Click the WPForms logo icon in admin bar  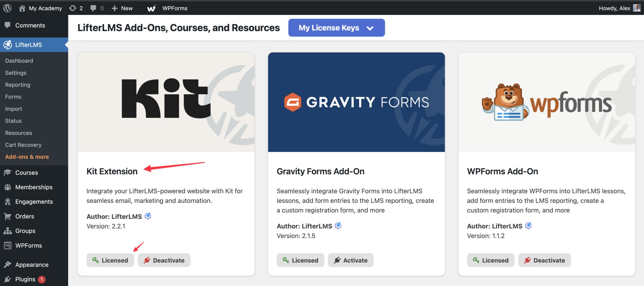(x=151, y=8)
